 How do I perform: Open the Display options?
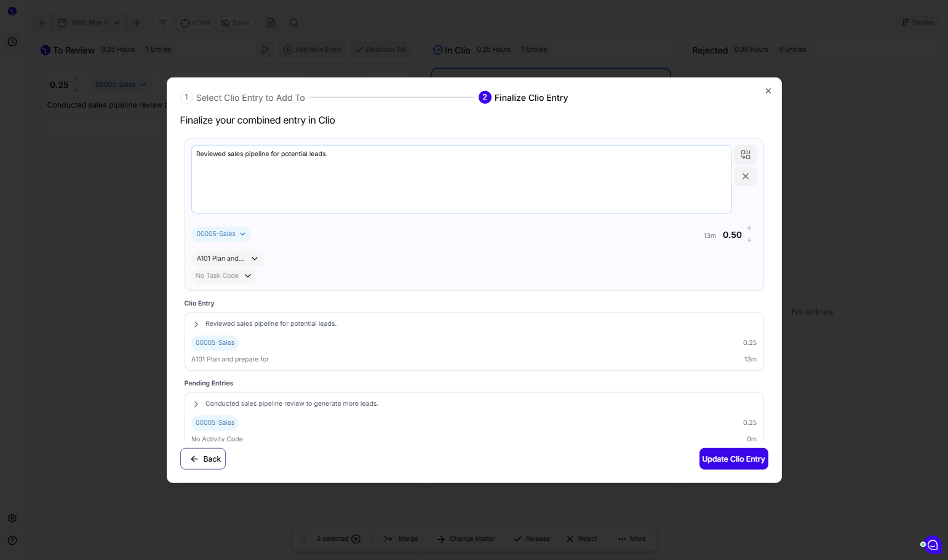(x=918, y=23)
